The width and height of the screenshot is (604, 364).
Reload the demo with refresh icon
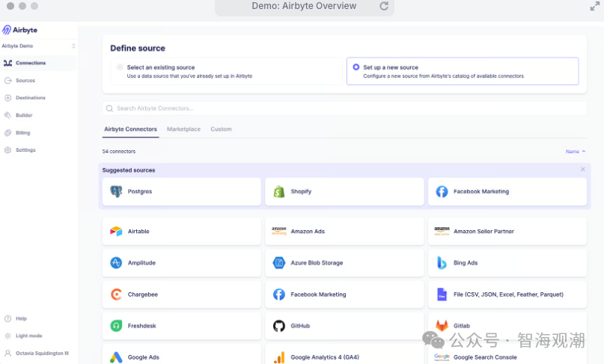[384, 6]
